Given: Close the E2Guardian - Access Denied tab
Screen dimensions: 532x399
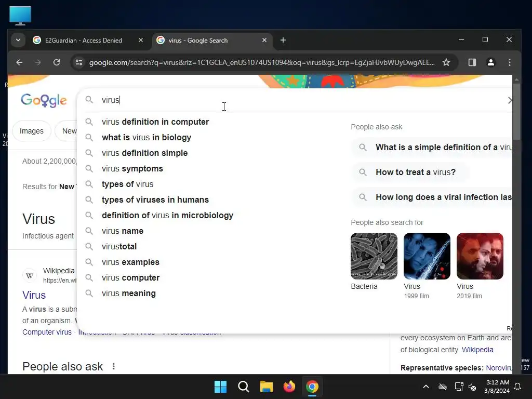Looking at the screenshot, I should [141, 40].
